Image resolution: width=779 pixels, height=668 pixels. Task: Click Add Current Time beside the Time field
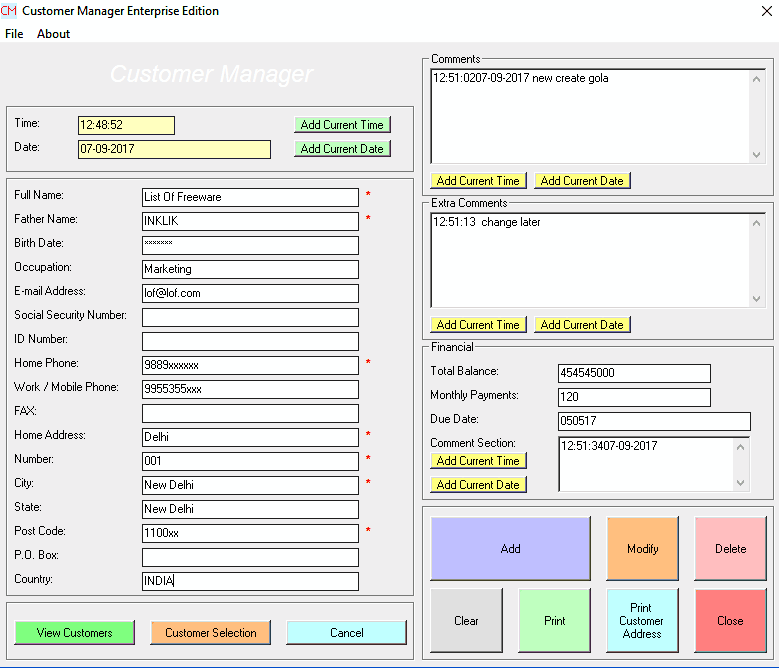[342, 125]
